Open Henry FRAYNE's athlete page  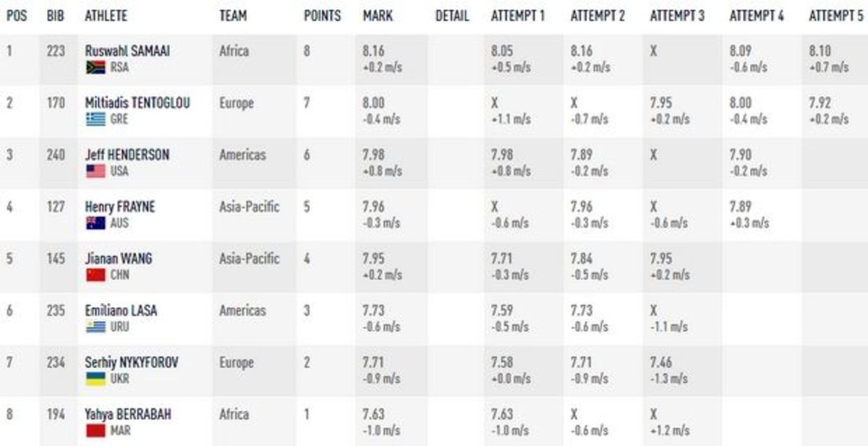(120, 207)
